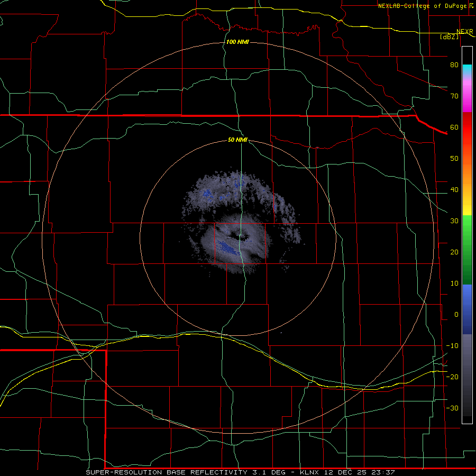476x476 pixels.
Task: Click the [dBZ] unit label
Action: 449,36
